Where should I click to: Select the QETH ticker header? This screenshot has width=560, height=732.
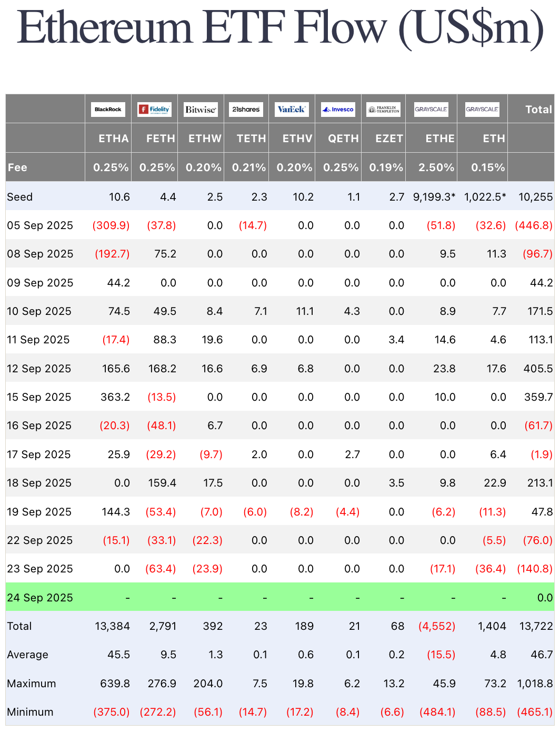coord(344,139)
